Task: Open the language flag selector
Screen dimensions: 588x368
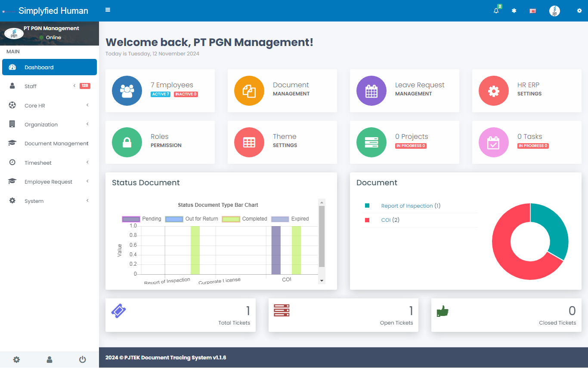Action: [x=532, y=11]
